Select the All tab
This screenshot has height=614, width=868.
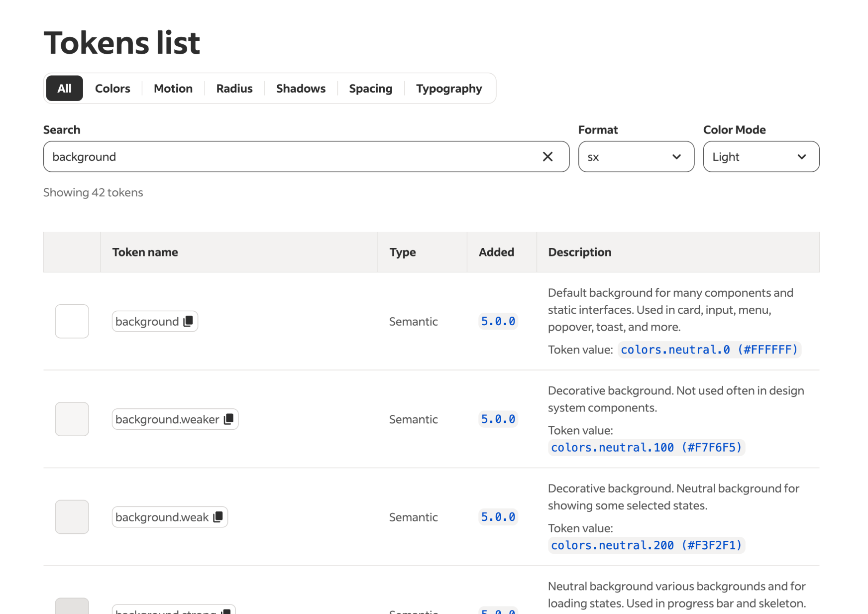(x=64, y=88)
